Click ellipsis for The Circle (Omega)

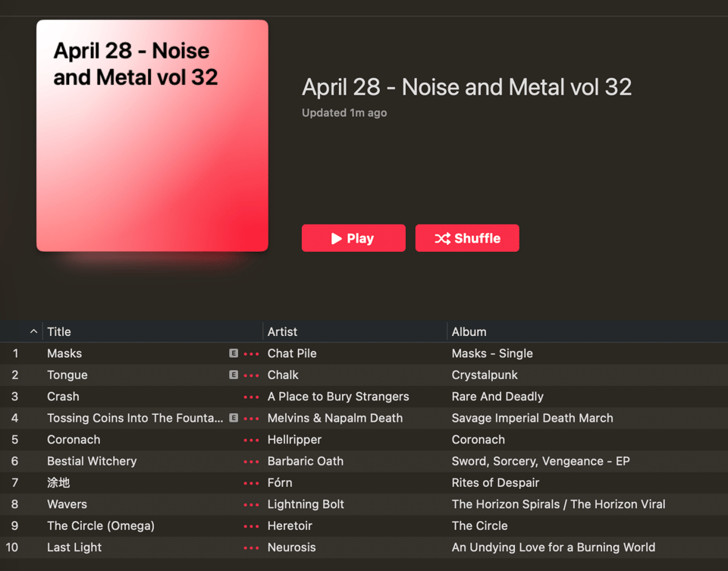251,526
